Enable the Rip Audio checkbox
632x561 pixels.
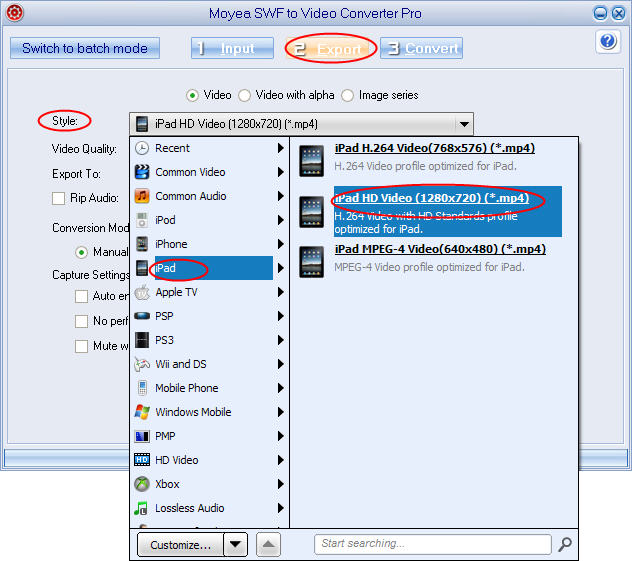[58, 198]
